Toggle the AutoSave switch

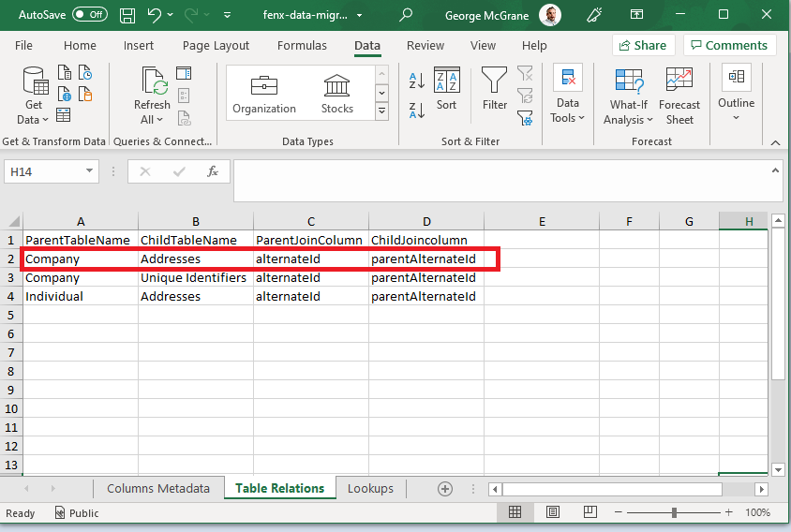[89, 15]
